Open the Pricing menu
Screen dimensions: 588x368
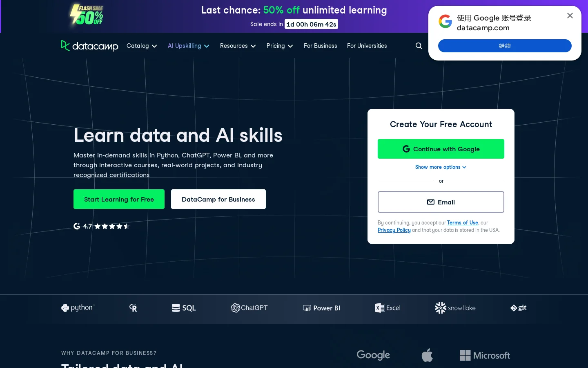pyautogui.click(x=280, y=46)
